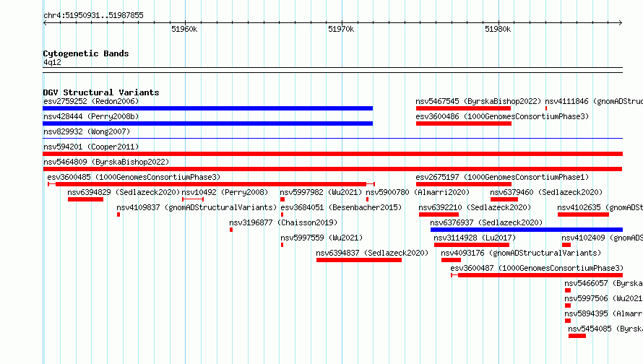
Task: Select the red bar under esv3600486
Action: click(x=464, y=123)
